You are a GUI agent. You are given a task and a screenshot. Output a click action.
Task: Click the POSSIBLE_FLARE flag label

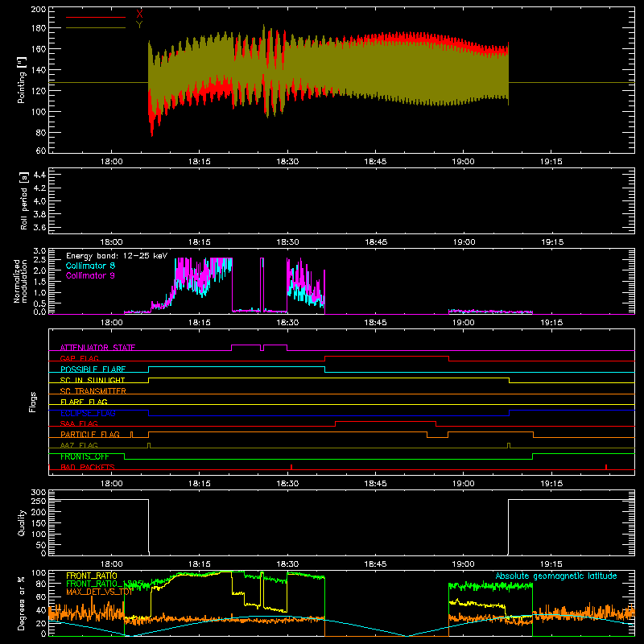[93, 369]
